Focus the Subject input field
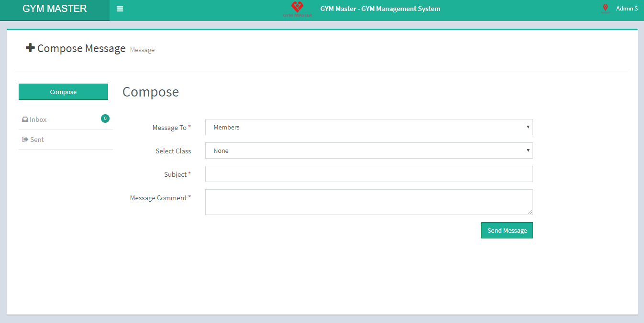Viewport: 644px width, 323px height. pos(368,174)
